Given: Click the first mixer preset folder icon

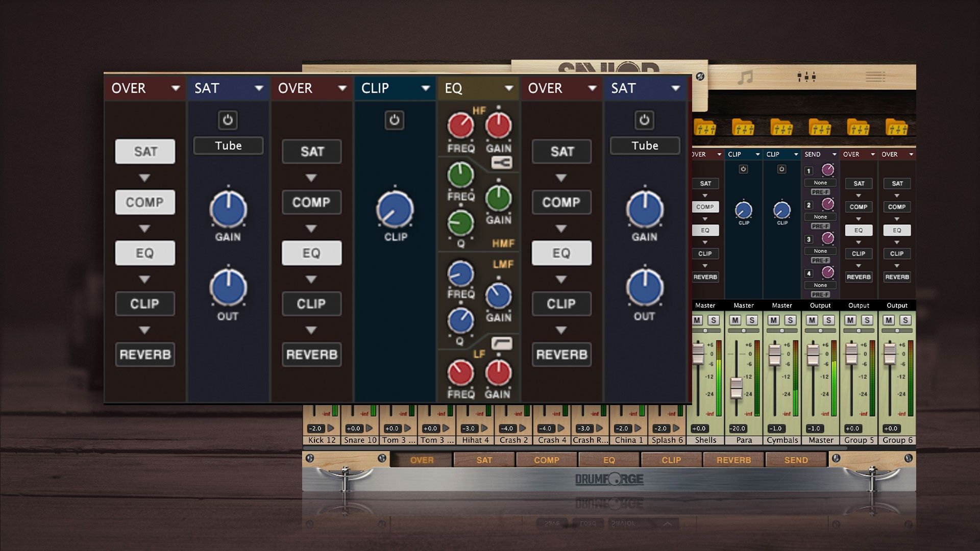Looking at the screenshot, I should (705, 127).
